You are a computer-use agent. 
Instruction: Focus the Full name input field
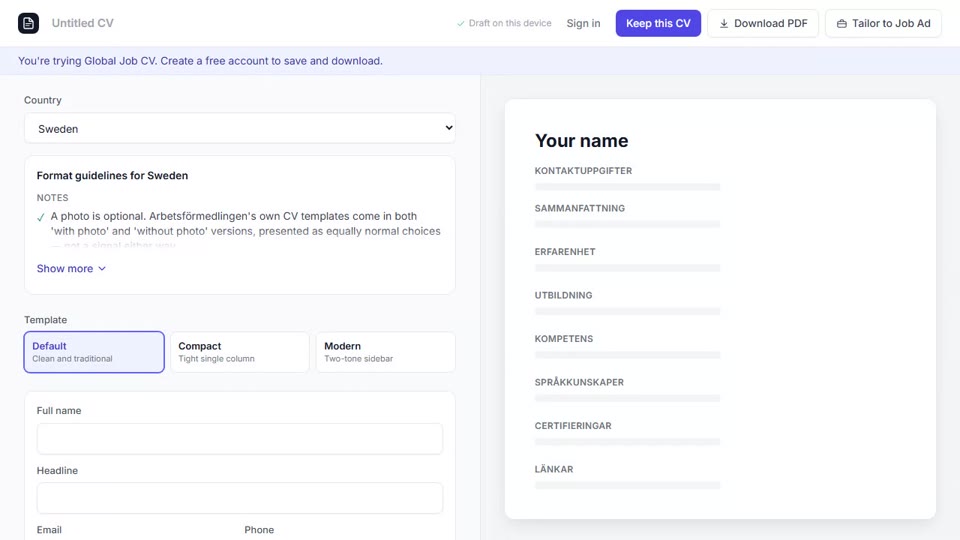coord(240,438)
